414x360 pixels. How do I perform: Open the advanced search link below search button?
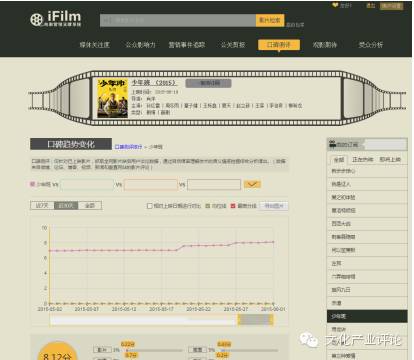tap(295, 25)
